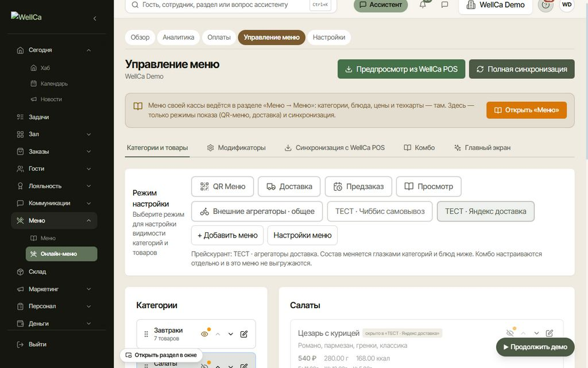The width and height of the screenshot is (588, 368).
Task: Move Завтраки category down
Action: pos(231,334)
